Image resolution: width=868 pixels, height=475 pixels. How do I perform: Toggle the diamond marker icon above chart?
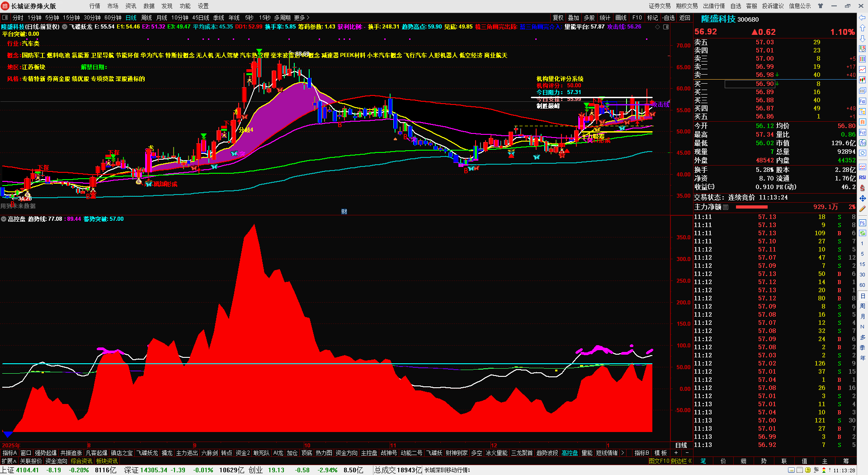click(658, 27)
